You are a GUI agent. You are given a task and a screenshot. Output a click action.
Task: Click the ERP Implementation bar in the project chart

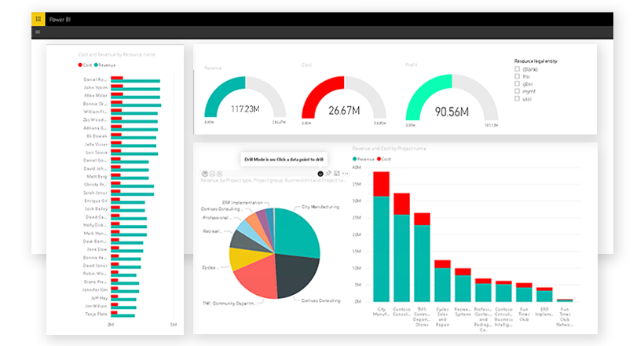(x=544, y=295)
